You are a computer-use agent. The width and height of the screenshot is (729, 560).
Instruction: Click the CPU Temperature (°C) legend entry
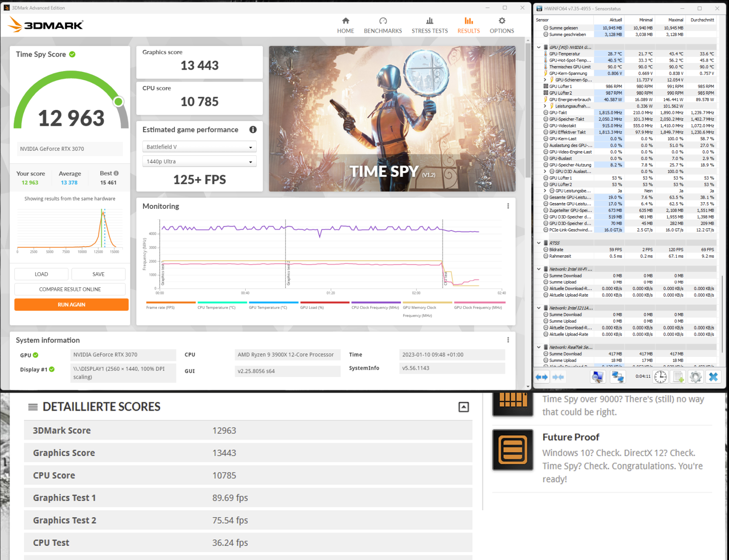click(x=222, y=306)
